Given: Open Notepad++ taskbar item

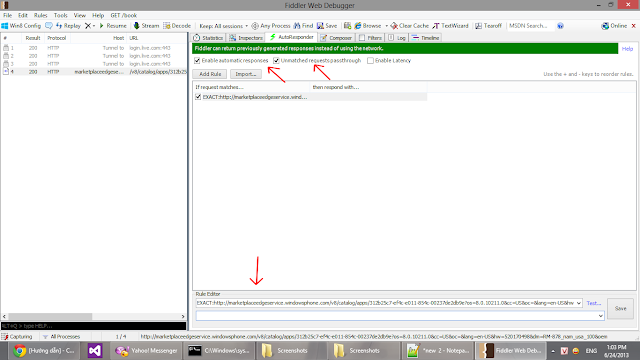Looking at the screenshot, I should 438,351.
